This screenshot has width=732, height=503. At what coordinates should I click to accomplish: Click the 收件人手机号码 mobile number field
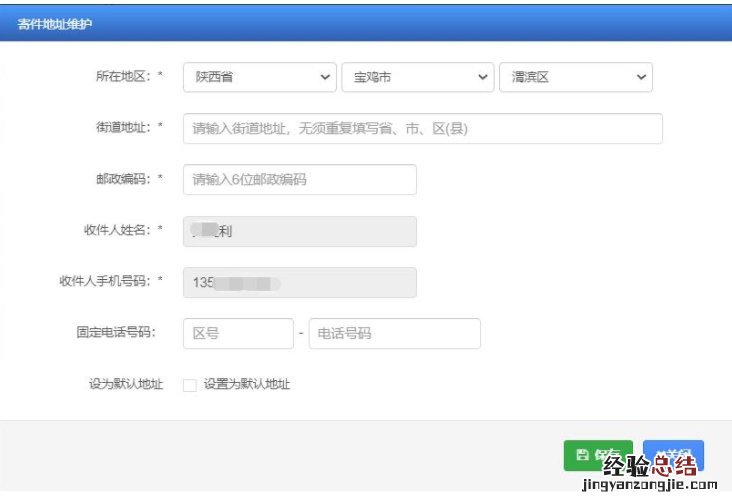point(299,282)
